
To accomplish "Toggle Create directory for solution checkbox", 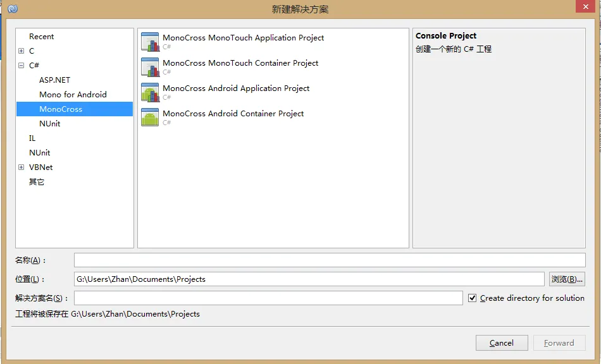I will click(472, 298).
